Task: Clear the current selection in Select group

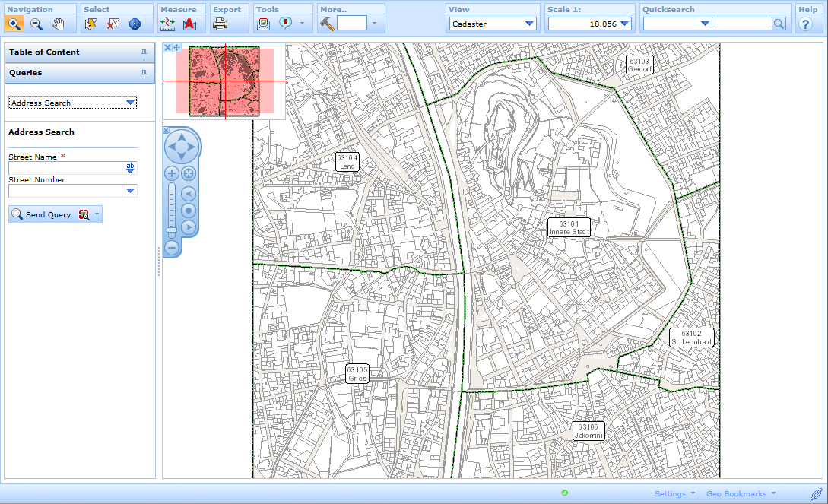Action: [x=112, y=24]
